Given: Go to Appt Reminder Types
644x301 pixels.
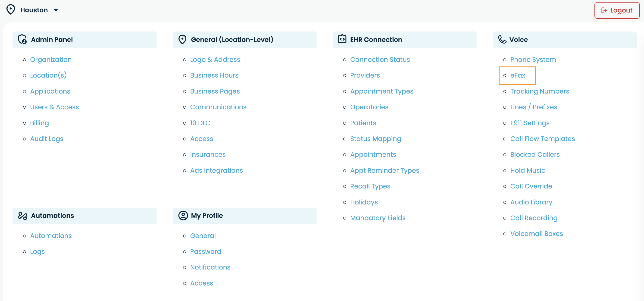Looking at the screenshot, I should tap(385, 170).
